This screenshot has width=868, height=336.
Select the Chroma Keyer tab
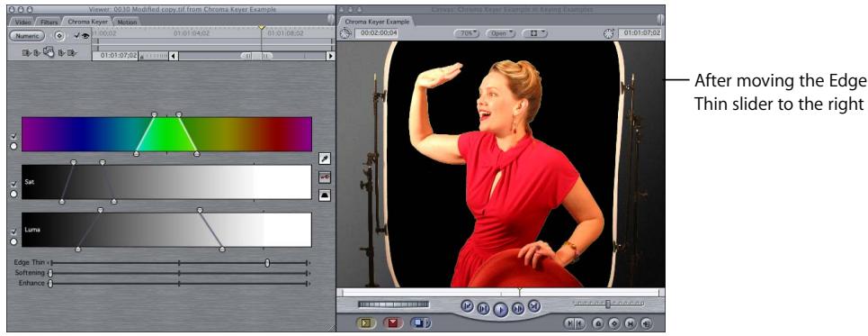(x=87, y=22)
